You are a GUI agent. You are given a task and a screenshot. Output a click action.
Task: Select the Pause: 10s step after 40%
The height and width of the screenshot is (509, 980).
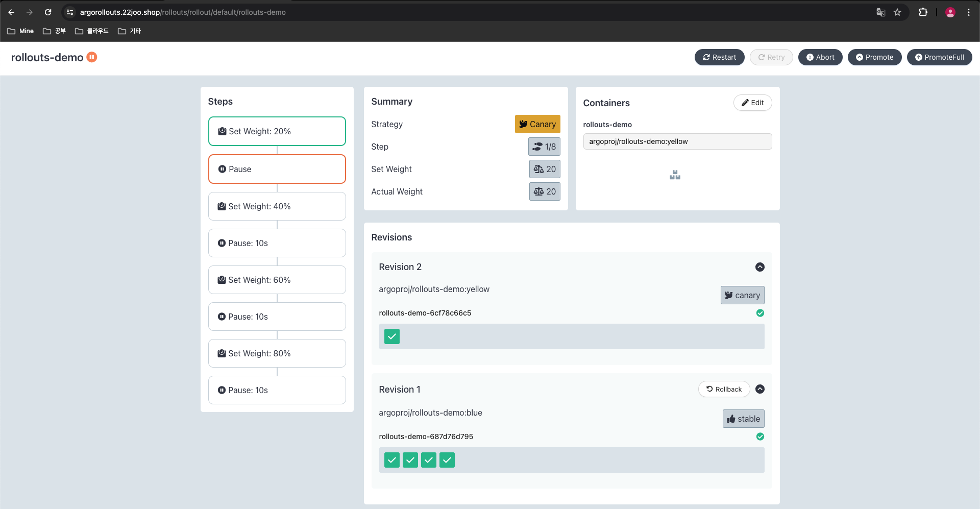(x=277, y=243)
